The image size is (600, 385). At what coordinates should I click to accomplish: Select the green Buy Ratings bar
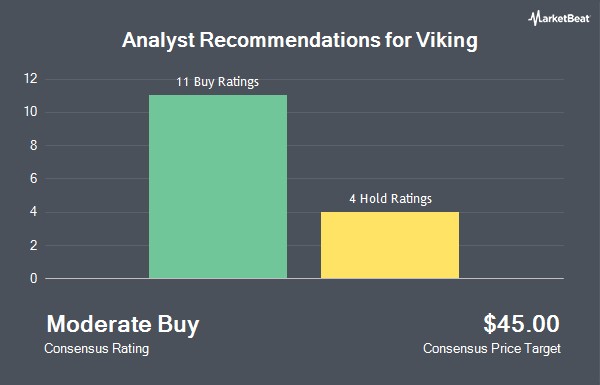click(x=218, y=186)
